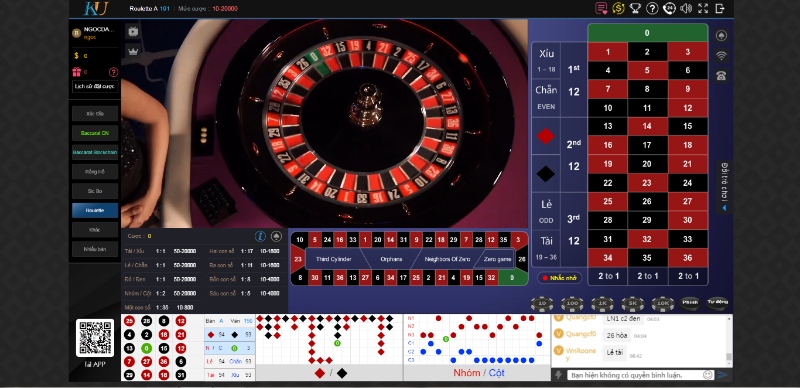The image size is (800, 388).
Task: Bet on green zero at top of grid
Action: 647,33
